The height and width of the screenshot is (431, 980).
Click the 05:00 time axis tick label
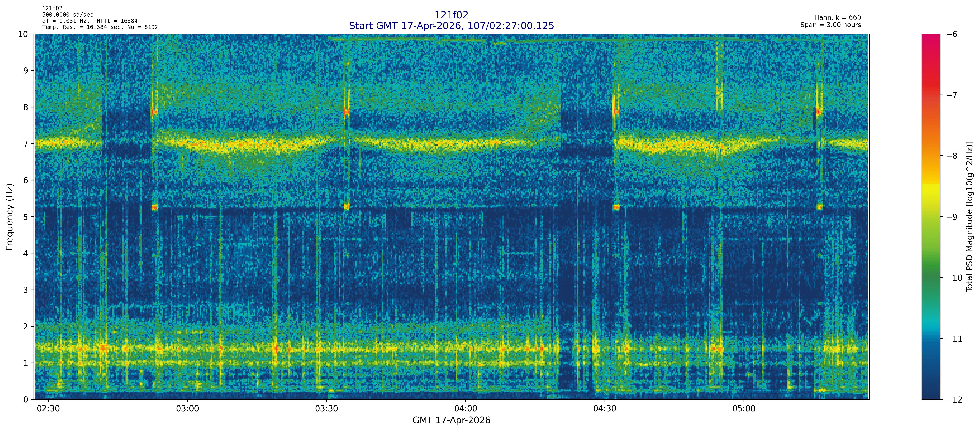(x=744, y=409)
